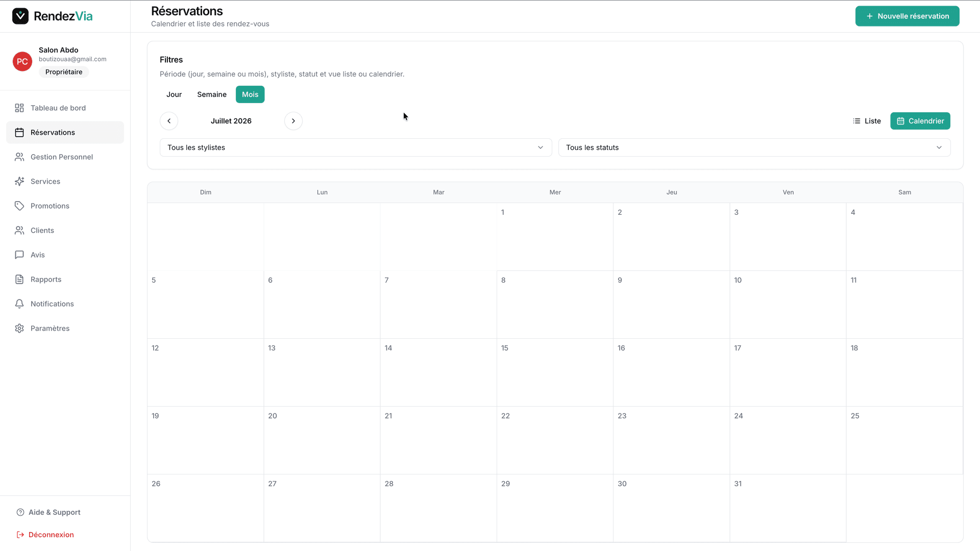Open the Notifications page
Screen dimensions: 980x551
[x=65, y=304]
